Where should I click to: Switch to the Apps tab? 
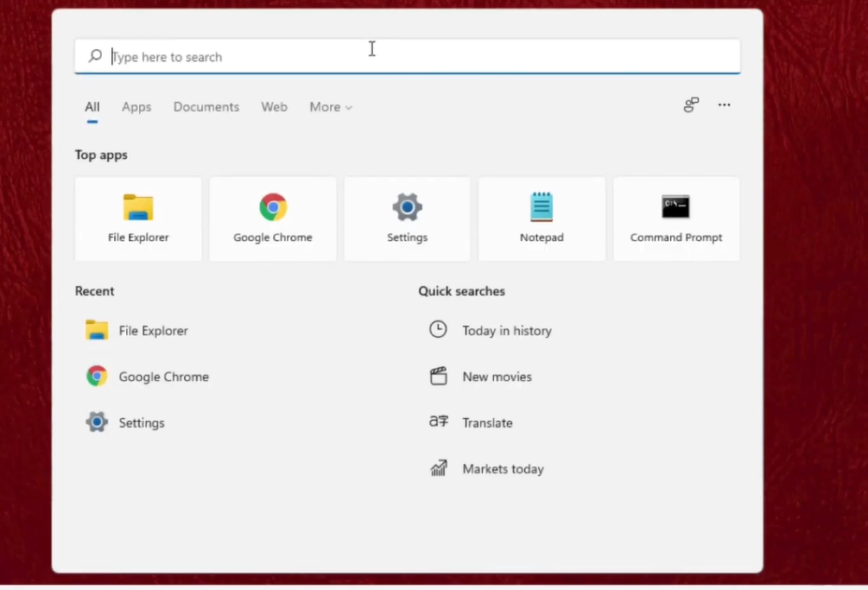(x=136, y=107)
